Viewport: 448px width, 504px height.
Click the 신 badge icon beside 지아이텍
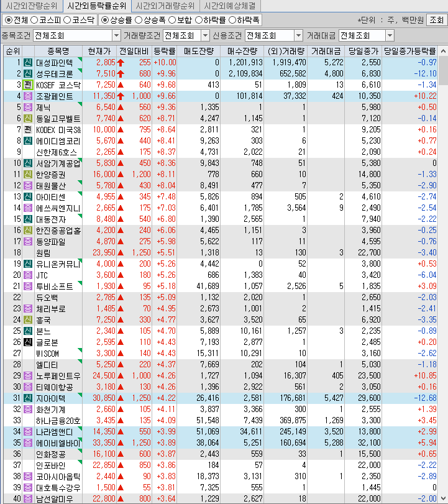point(28,398)
